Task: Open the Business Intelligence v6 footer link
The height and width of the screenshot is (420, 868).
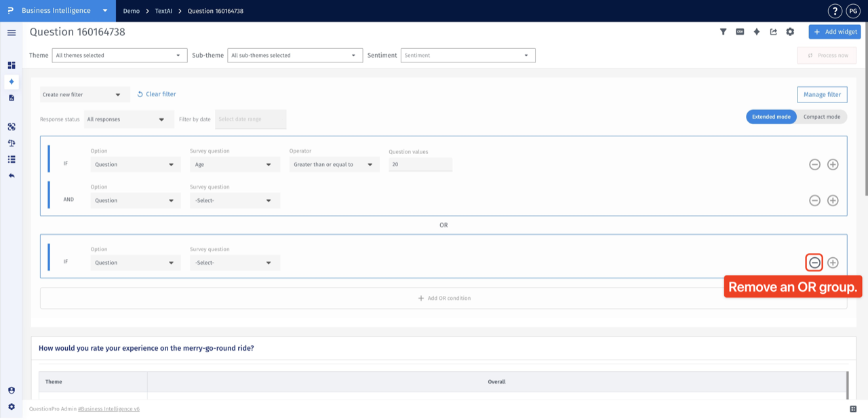Action: click(x=108, y=409)
